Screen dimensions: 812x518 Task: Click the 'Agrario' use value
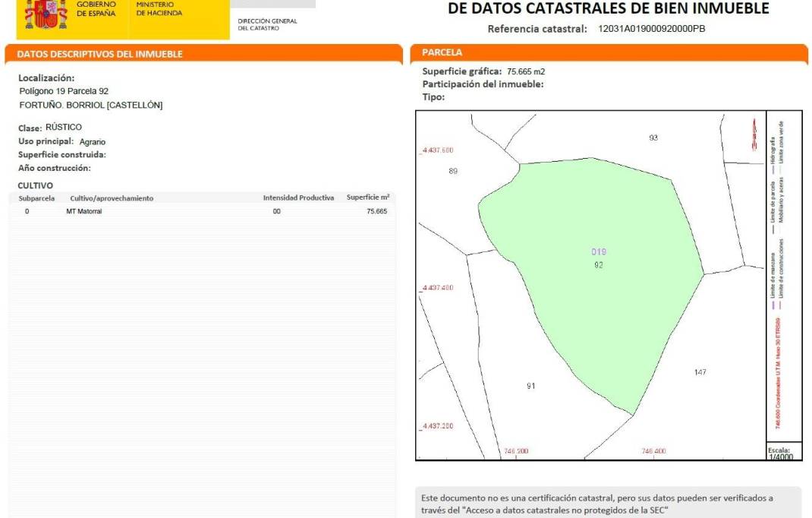pyautogui.click(x=93, y=141)
